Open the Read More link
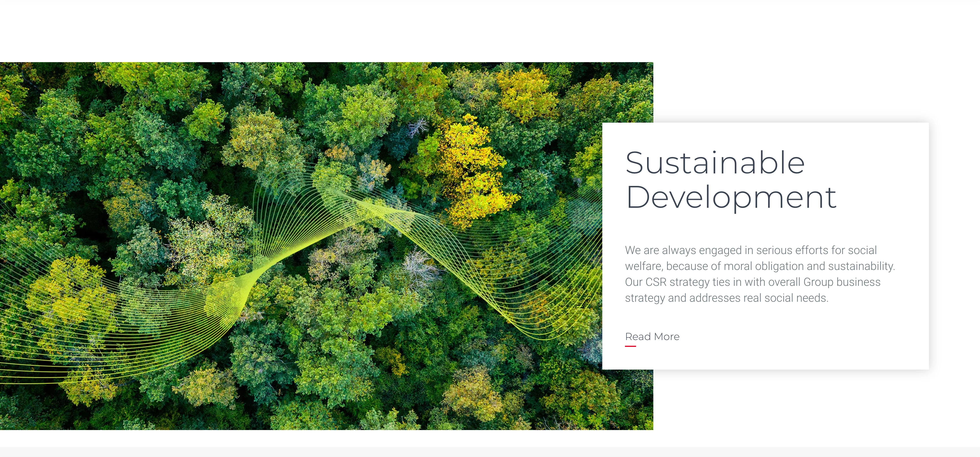Screen dimensions: 980x457 coord(652,337)
